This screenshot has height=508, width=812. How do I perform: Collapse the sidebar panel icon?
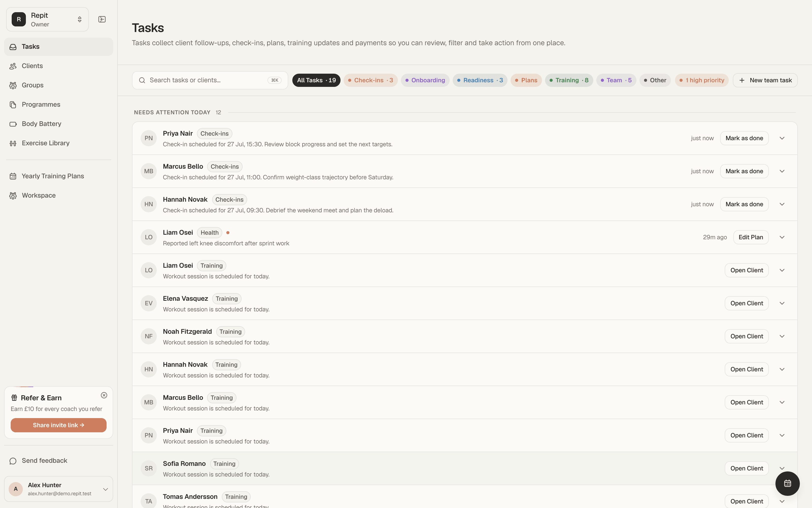[102, 20]
